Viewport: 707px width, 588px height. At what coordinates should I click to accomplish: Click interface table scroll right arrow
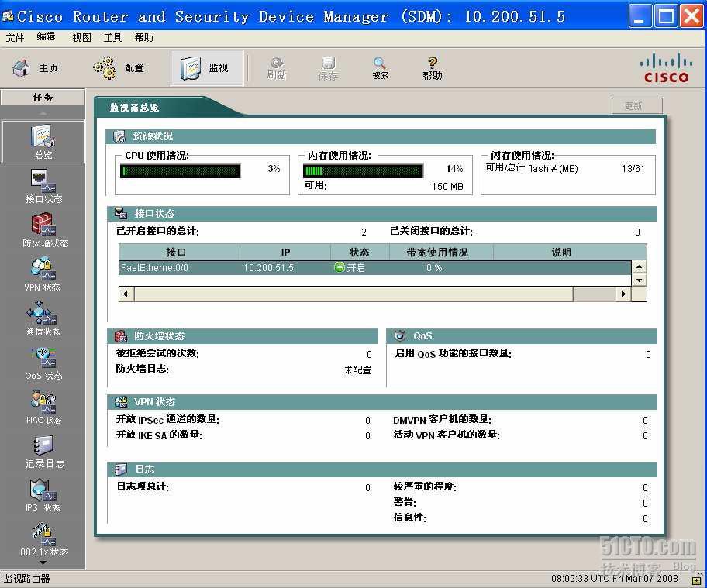tap(623, 294)
